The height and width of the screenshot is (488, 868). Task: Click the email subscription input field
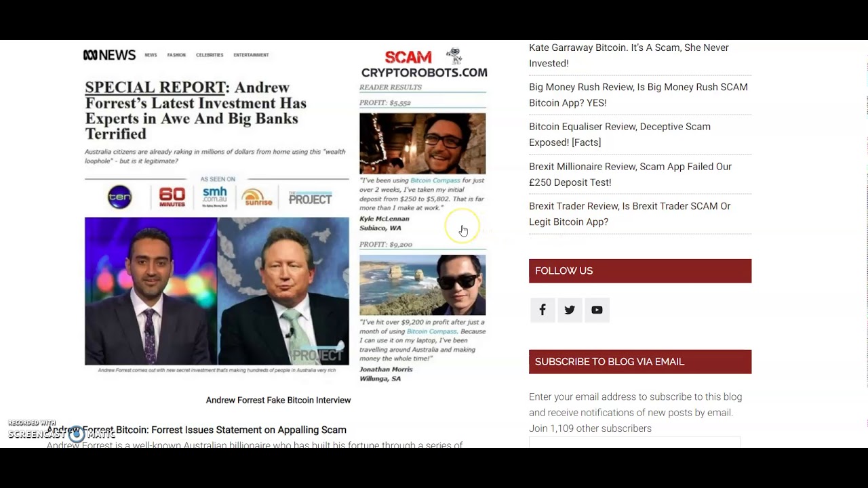pyautogui.click(x=635, y=443)
